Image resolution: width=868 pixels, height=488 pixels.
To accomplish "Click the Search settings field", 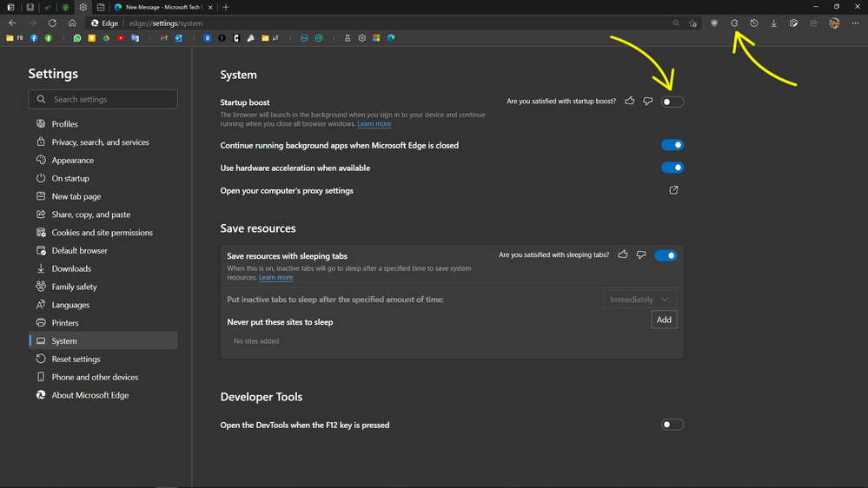I will tap(103, 100).
